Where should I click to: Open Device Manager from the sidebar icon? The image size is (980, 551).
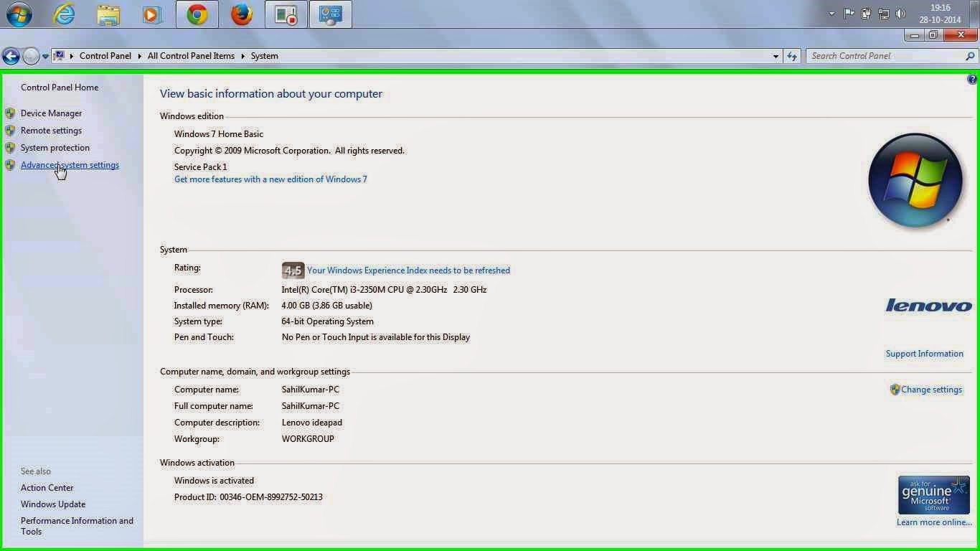tap(11, 113)
